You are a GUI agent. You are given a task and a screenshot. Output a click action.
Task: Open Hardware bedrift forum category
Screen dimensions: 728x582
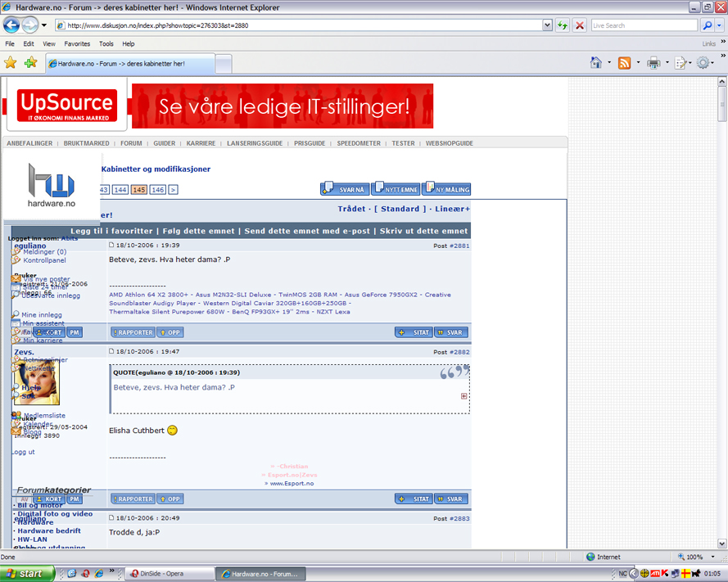49,530
